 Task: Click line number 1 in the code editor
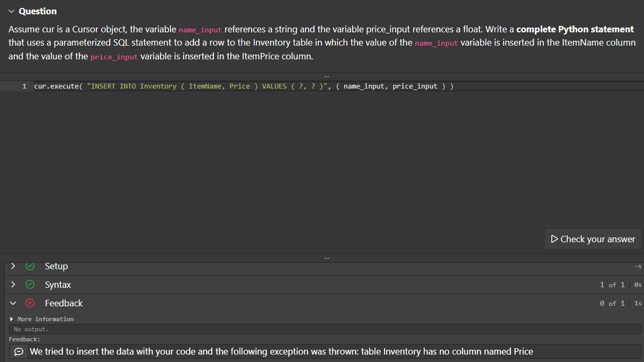coord(24,86)
